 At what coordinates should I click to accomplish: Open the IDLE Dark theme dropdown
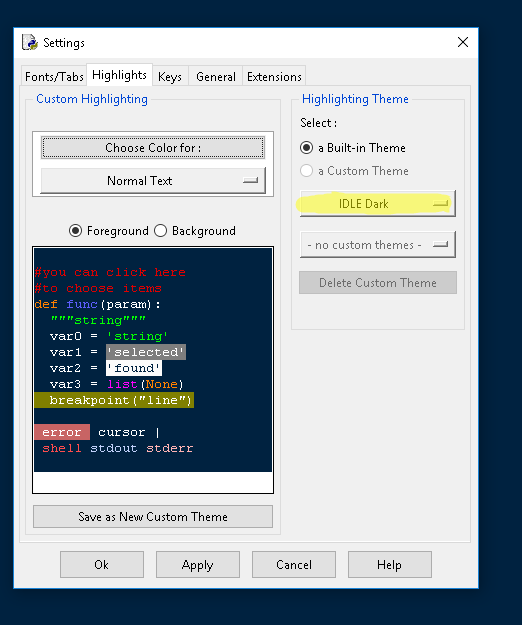(378, 204)
